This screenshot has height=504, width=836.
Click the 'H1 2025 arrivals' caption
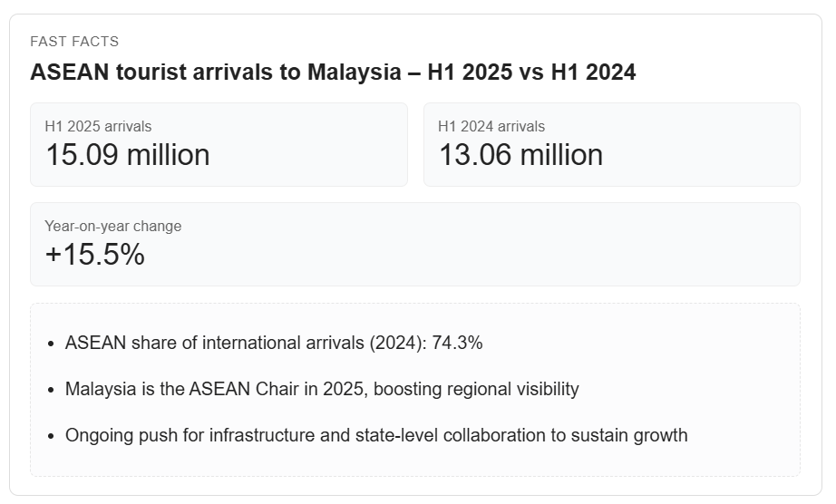point(98,126)
